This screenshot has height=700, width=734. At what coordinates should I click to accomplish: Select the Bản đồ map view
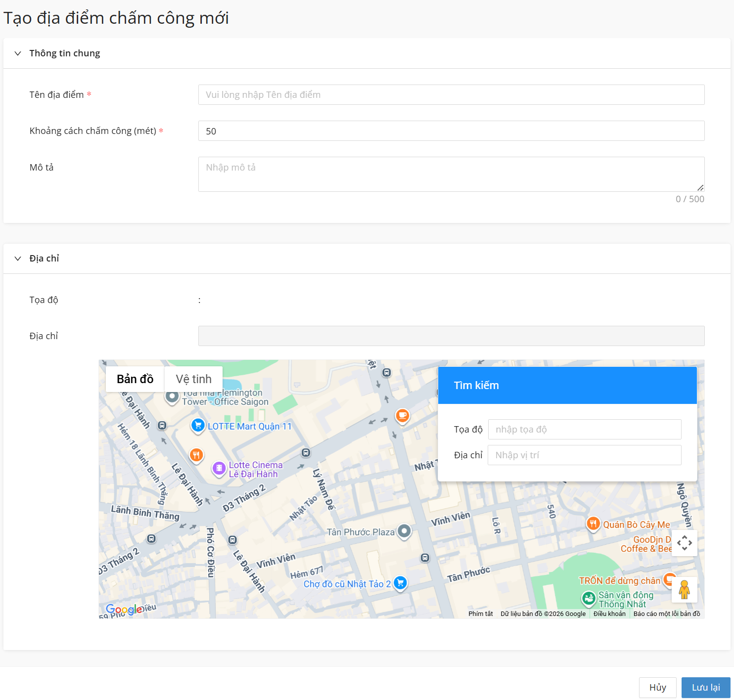tap(135, 379)
